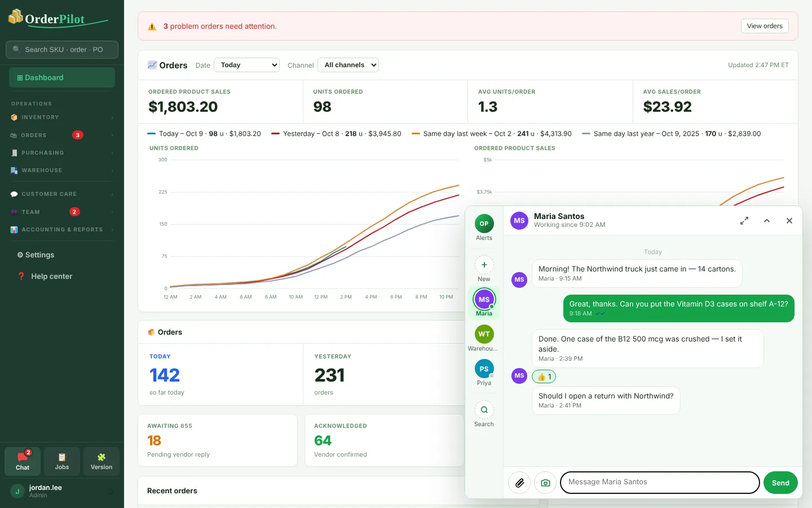812x508 pixels.
Task: Open the camera icon in chat
Action: tap(545, 483)
